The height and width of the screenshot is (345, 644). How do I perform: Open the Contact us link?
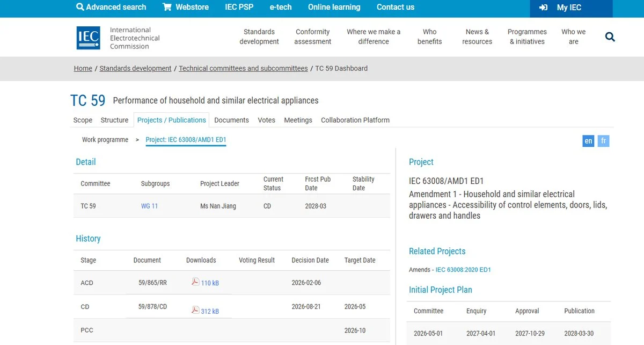tap(396, 7)
